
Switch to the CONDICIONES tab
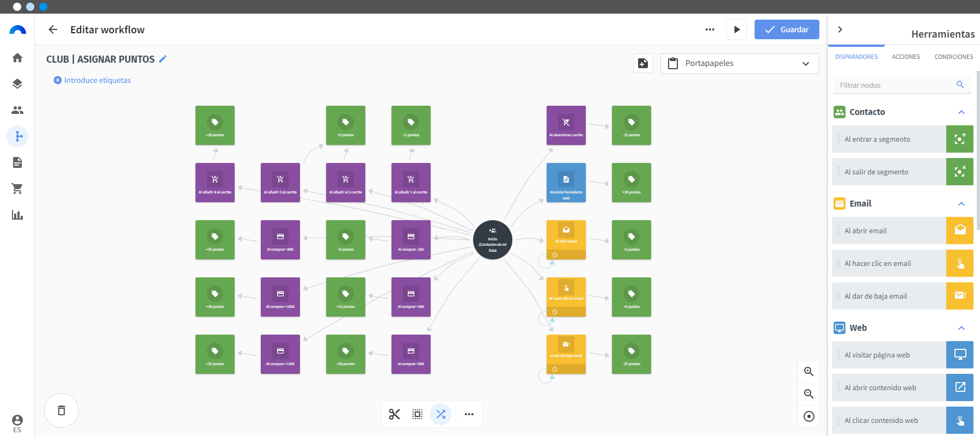point(954,57)
